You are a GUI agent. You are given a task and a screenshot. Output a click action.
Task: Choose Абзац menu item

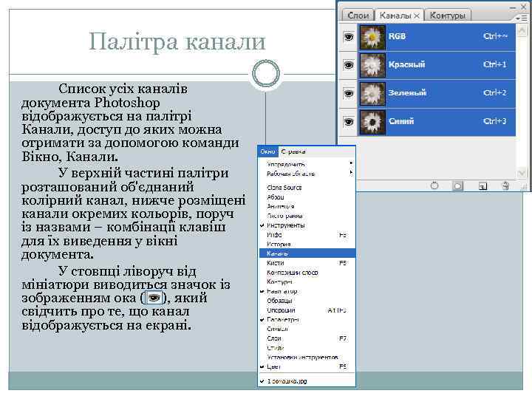[307, 197]
